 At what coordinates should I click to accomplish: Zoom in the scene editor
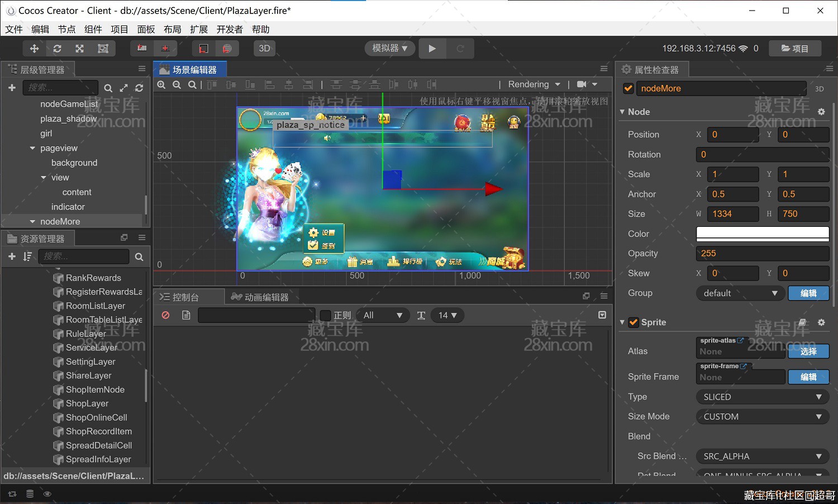coord(161,84)
